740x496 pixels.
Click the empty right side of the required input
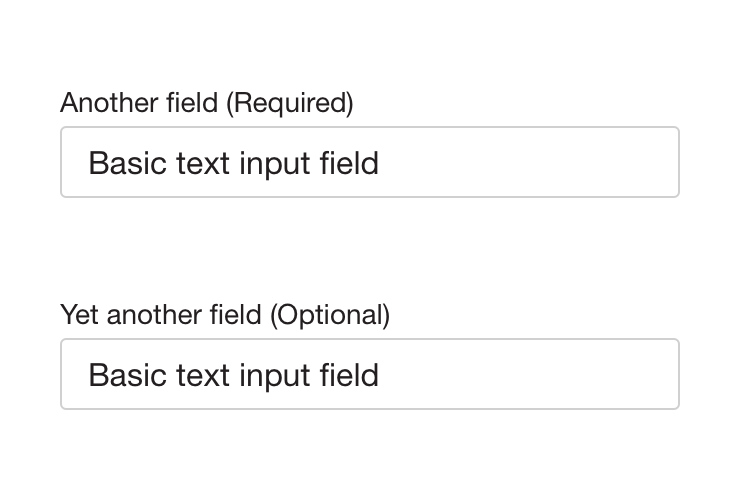click(x=560, y=162)
